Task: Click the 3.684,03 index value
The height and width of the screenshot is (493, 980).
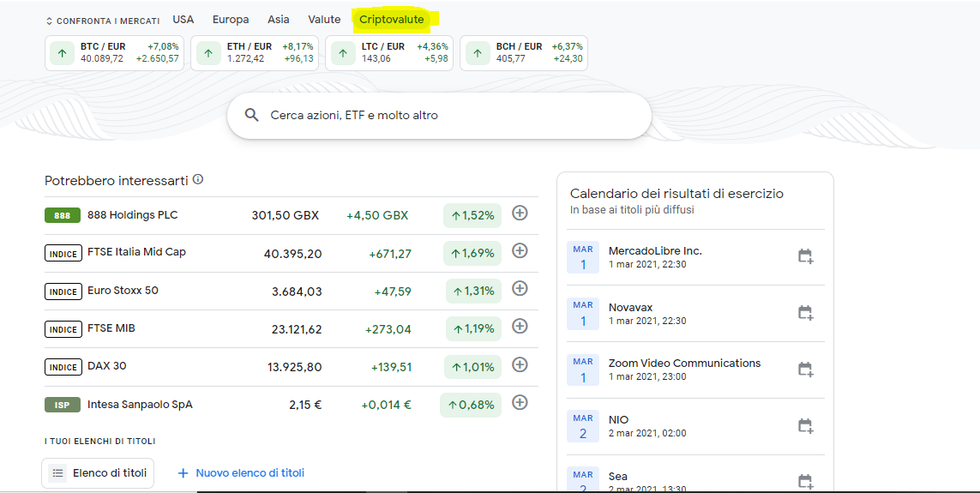Action: coord(297,292)
